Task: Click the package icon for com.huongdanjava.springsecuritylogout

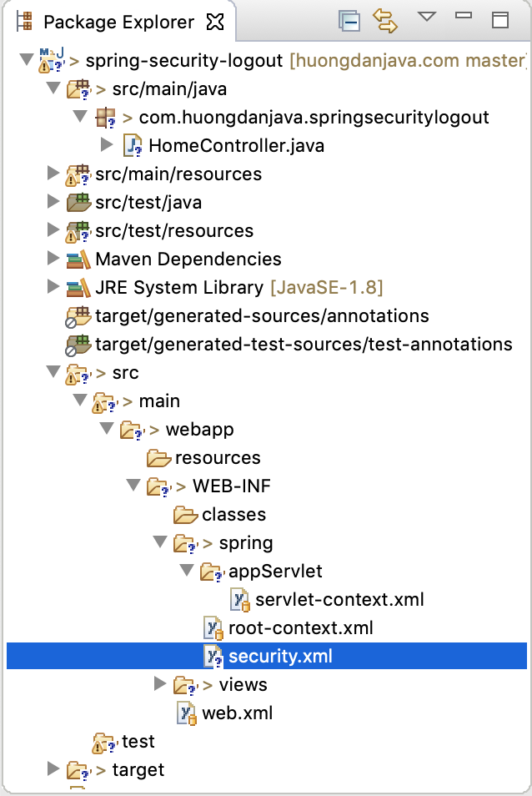Action: pyautogui.click(x=106, y=118)
